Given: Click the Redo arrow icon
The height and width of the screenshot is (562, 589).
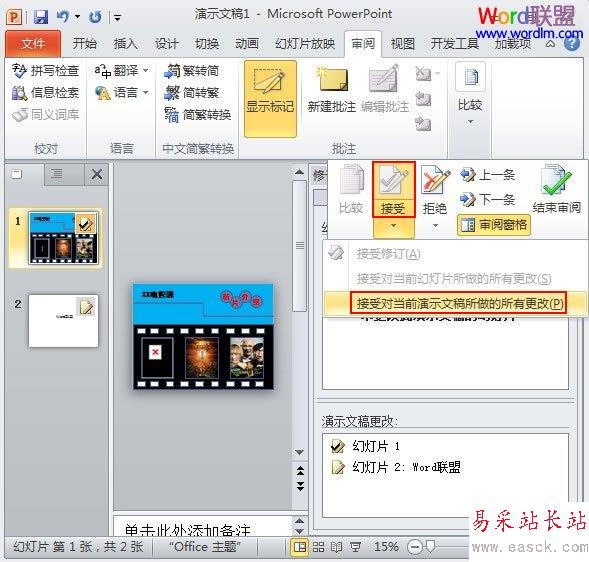Looking at the screenshot, I should click(x=95, y=17).
